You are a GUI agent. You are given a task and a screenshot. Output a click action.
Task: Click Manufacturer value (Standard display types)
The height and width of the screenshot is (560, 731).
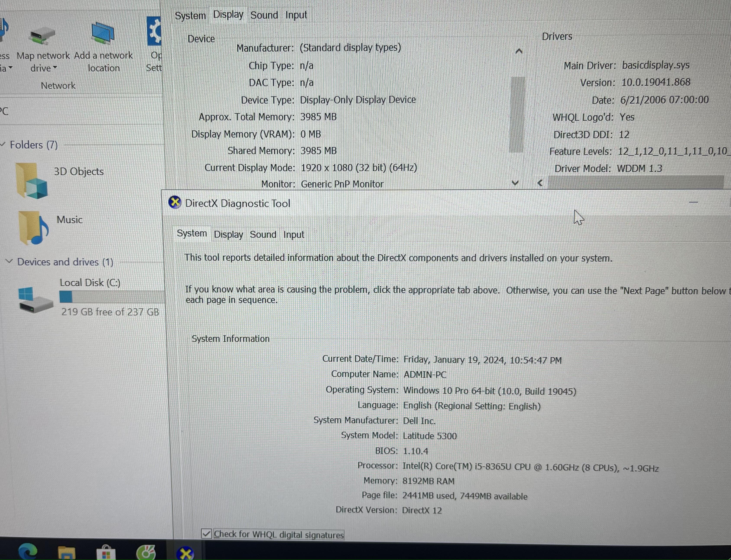[x=350, y=48]
